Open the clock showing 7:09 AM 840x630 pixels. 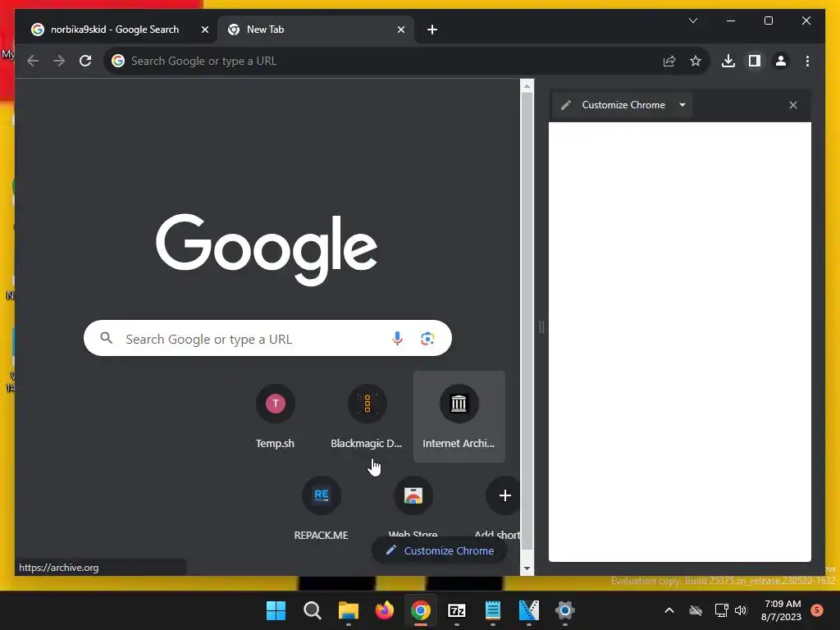782,610
